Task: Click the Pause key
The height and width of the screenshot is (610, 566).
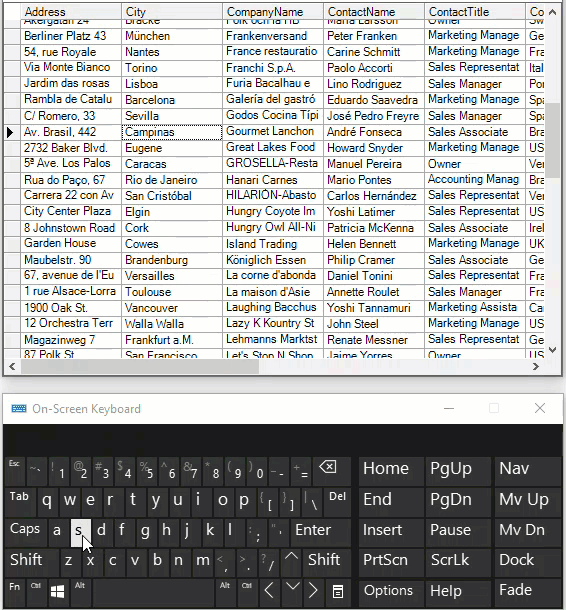Action: click(457, 532)
